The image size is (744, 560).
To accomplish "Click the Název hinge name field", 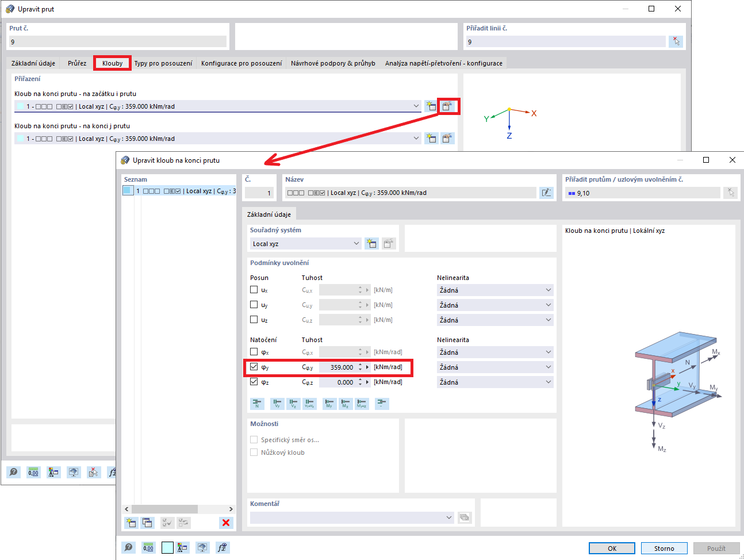I will tap(411, 193).
